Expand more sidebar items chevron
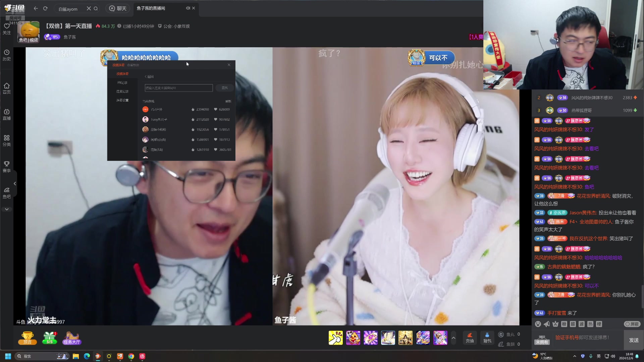This screenshot has height=362, width=644. (7, 209)
